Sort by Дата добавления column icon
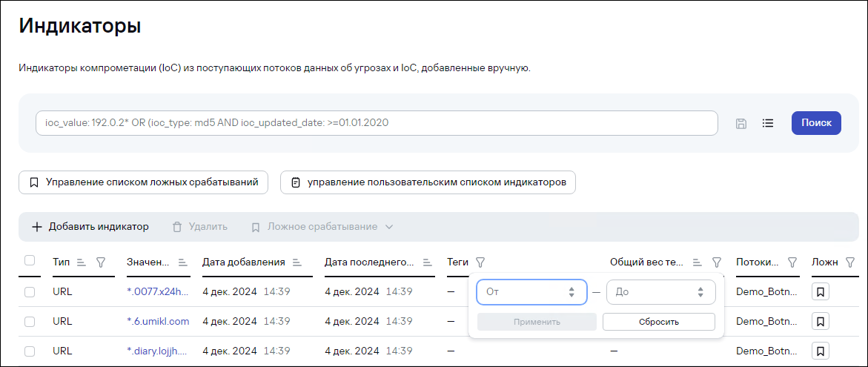 pos(296,262)
